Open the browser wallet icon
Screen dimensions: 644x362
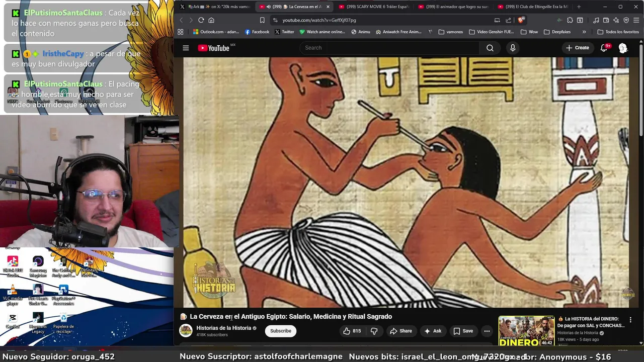(606, 20)
